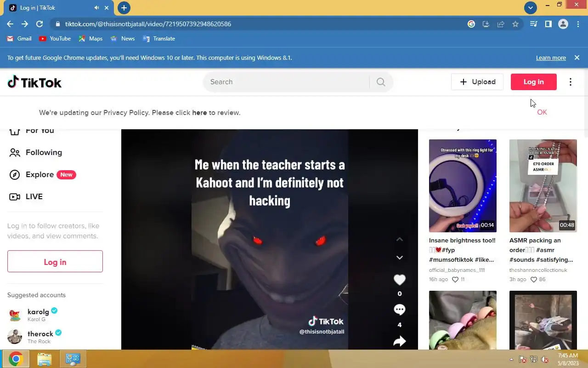Mute tab via speaker icon on tab
The image size is (588, 368).
tap(97, 8)
